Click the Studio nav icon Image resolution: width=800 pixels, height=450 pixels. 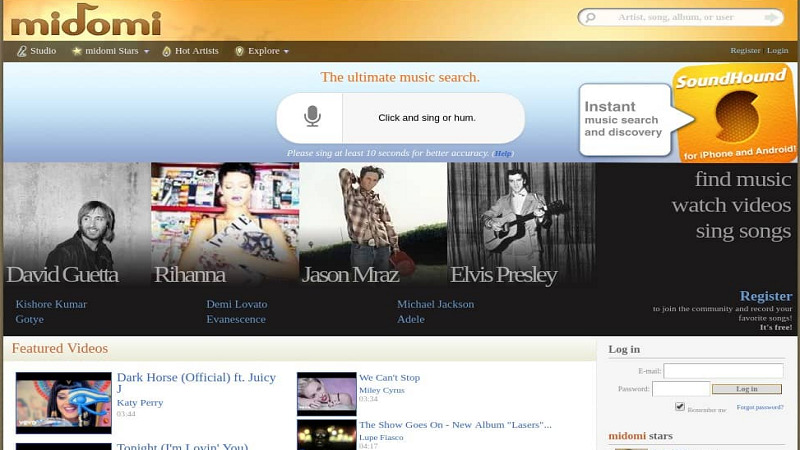(22, 51)
